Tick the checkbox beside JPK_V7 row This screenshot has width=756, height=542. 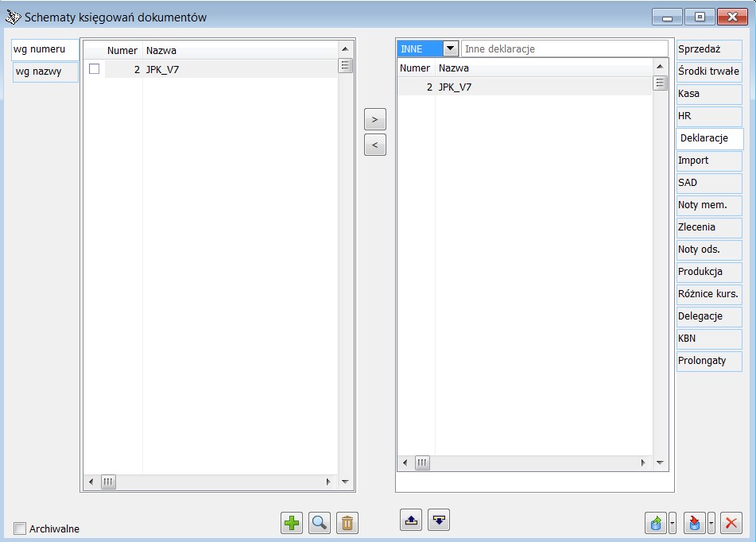point(94,69)
